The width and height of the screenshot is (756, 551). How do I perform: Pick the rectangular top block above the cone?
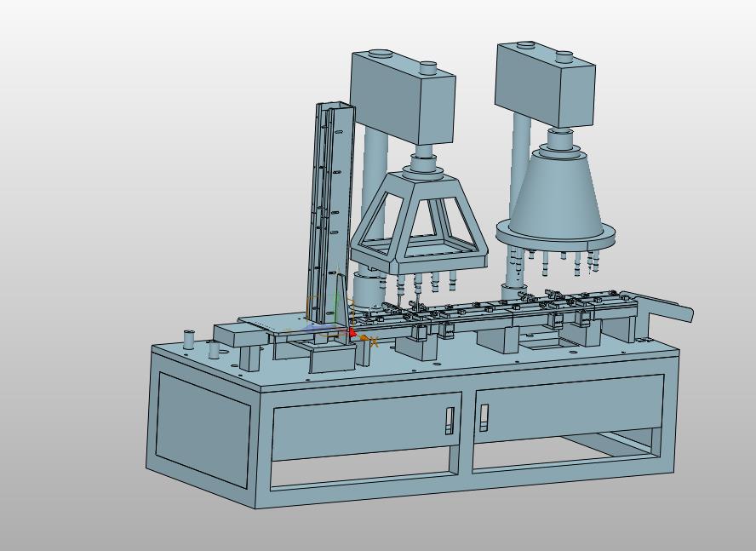(x=545, y=85)
